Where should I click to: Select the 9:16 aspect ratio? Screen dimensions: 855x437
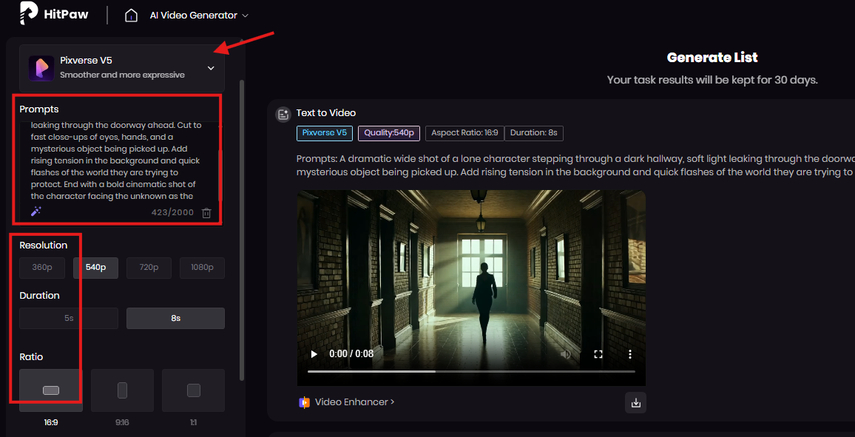122,390
